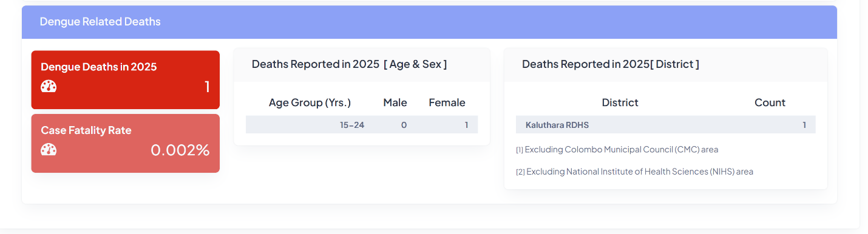This screenshot has width=868, height=234.
Task: Click the Count column header
Action: pyautogui.click(x=770, y=102)
